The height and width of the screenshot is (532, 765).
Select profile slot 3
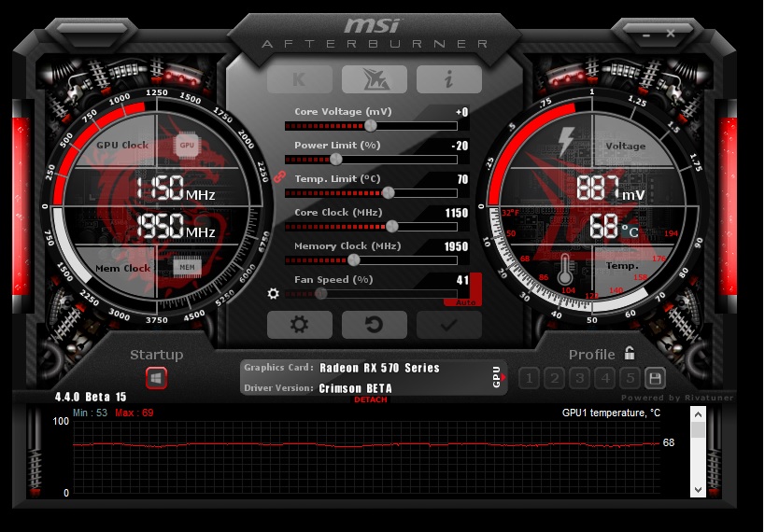[580, 378]
